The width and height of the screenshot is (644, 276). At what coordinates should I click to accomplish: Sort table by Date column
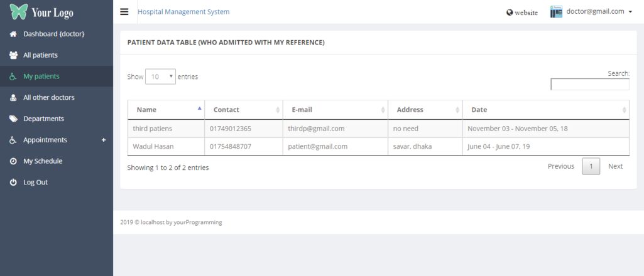tap(545, 110)
